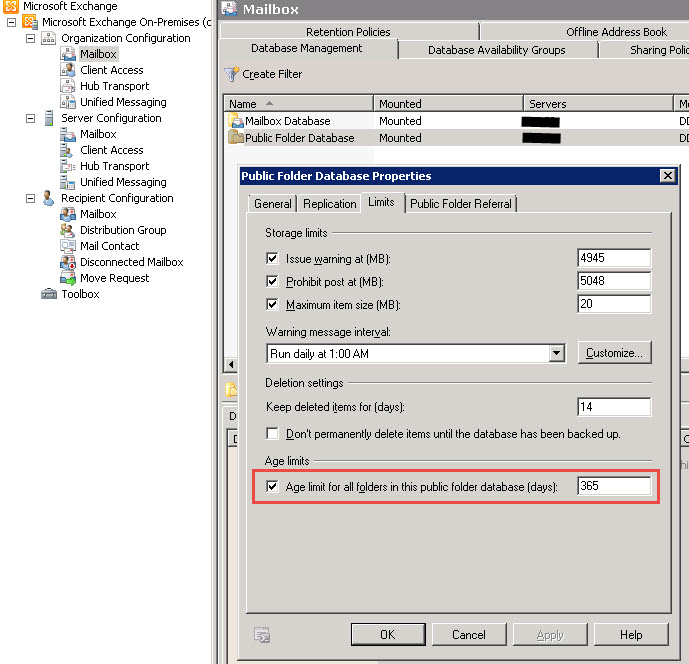Click the Microsoft Exchange On-Premises node icon

30,22
